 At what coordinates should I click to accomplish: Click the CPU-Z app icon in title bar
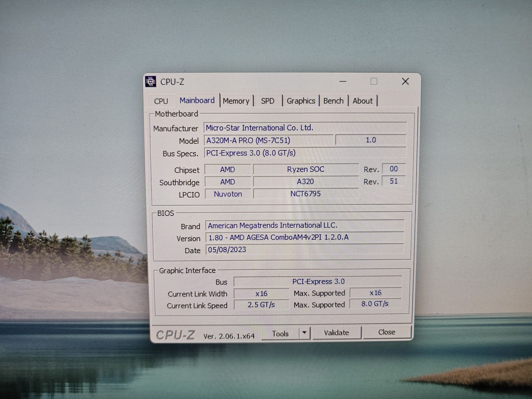click(151, 82)
